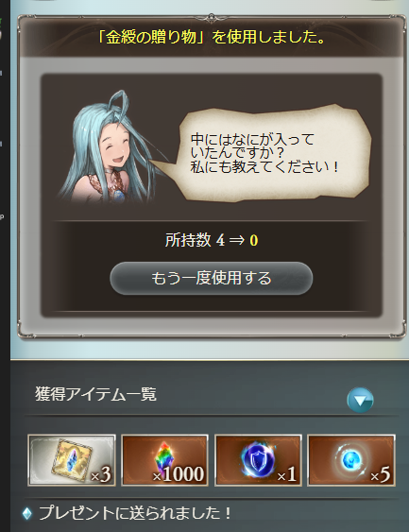Click the ×5 quantity label

click(x=380, y=474)
